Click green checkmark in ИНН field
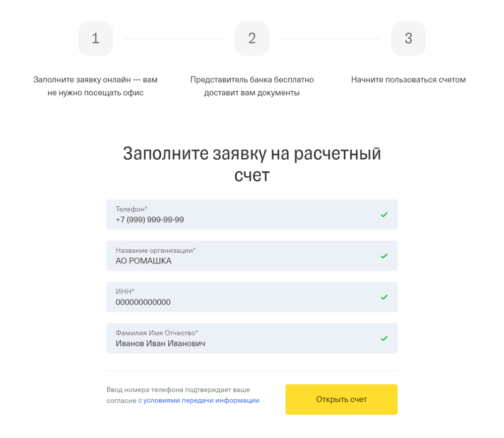The width and height of the screenshot is (504, 438). (x=384, y=297)
